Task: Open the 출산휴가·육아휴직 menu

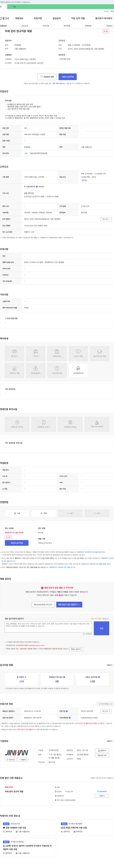Action: tap(104, 18)
